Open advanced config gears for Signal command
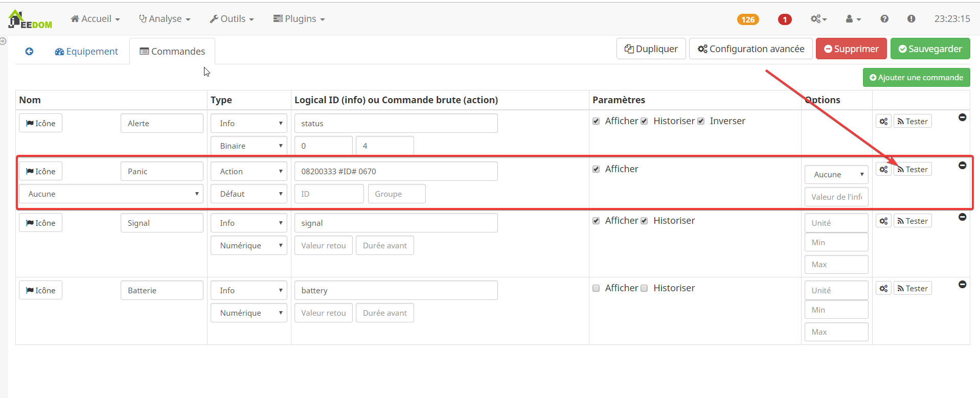 [x=883, y=221]
